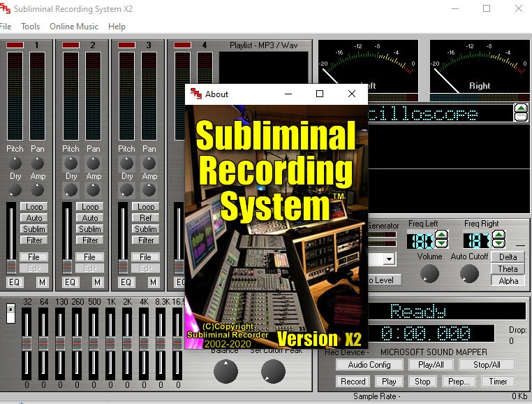Viewport: 532px width, 404px height.
Task: Toggle Loop on channel 1
Action: pyautogui.click(x=34, y=207)
